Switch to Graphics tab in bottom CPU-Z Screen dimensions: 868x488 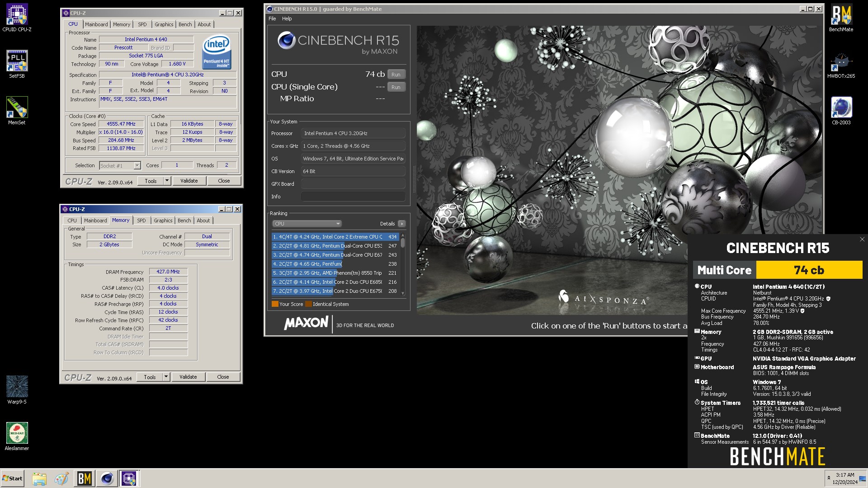[x=163, y=221]
